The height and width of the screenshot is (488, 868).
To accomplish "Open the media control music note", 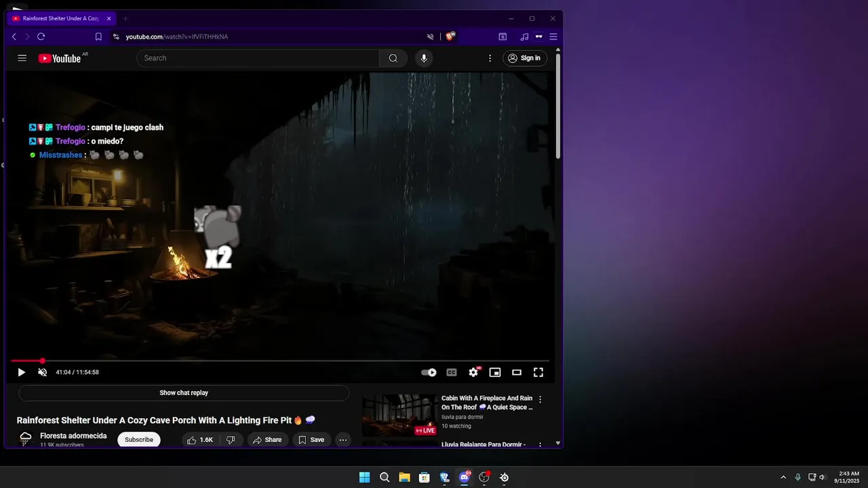I will pos(524,37).
